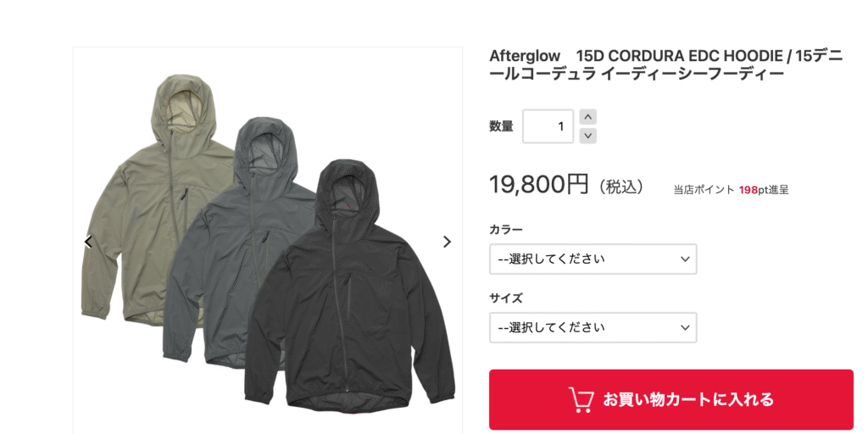
Task: Click the サイズ dropdown chevron
Action: [x=685, y=327]
